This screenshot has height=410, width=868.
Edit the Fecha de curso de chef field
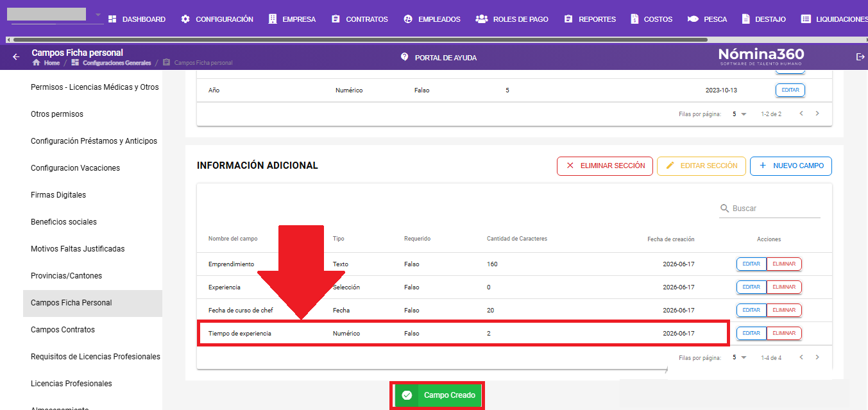tap(751, 311)
